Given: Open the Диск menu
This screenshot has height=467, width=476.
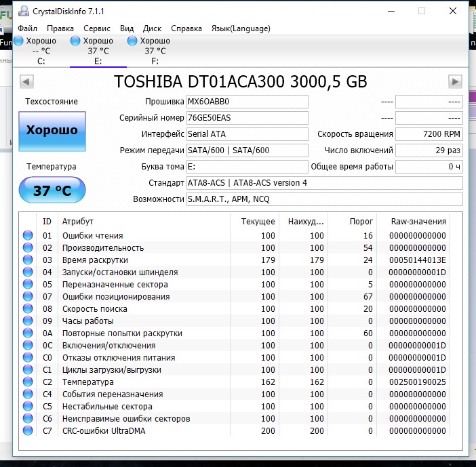Looking at the screenshot, I should pos(152,28).
